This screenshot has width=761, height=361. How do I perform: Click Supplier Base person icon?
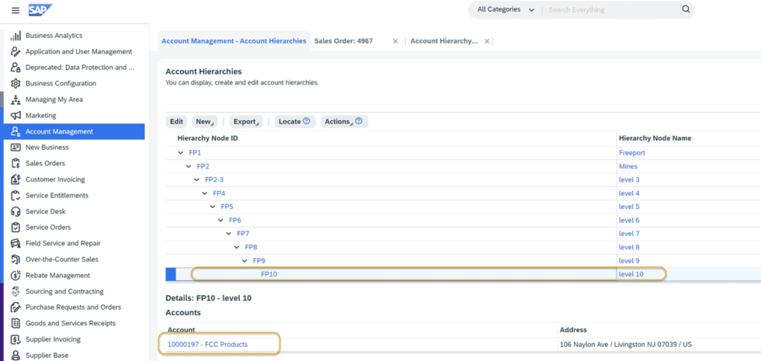[16, 355]
